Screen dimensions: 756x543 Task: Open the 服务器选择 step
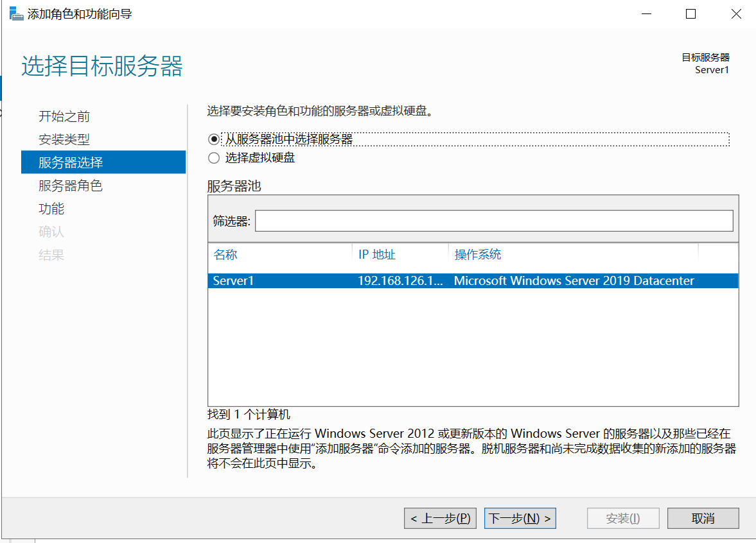click(103, 162)
